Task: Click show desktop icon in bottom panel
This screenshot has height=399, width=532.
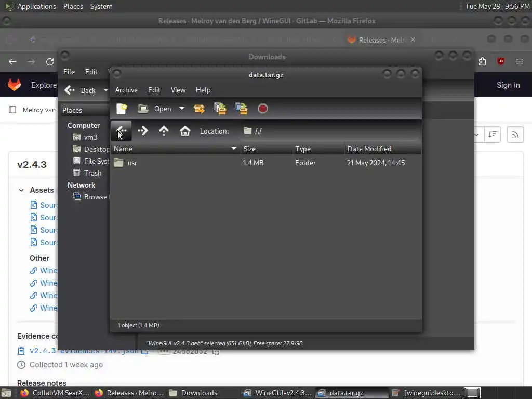Action: pos(6,393)
